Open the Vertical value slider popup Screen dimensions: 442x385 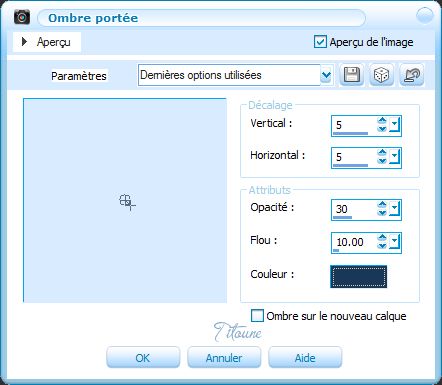tap(394, 125)
